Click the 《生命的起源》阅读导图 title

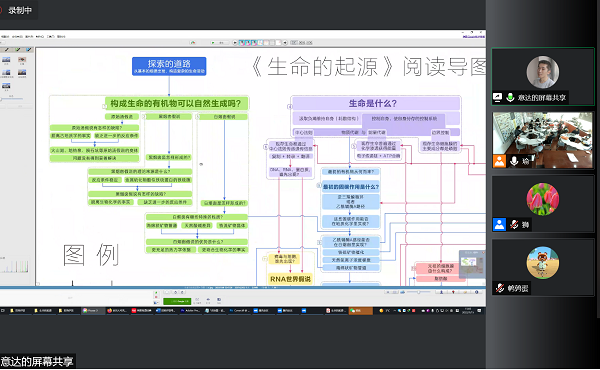(x=369, y=67)
